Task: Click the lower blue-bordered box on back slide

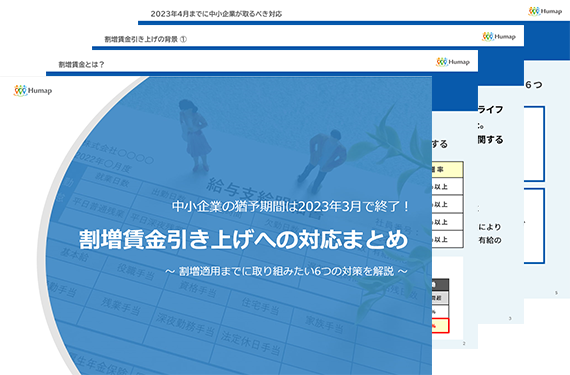Action: [534, 226]
